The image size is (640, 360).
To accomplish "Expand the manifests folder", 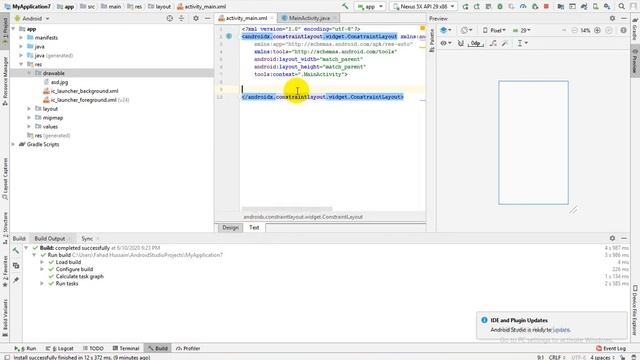I will point(21,38).
